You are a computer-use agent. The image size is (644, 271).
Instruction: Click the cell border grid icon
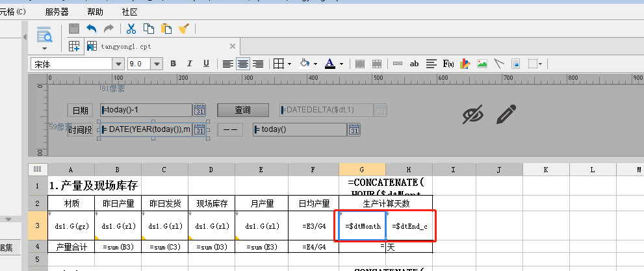279,64
